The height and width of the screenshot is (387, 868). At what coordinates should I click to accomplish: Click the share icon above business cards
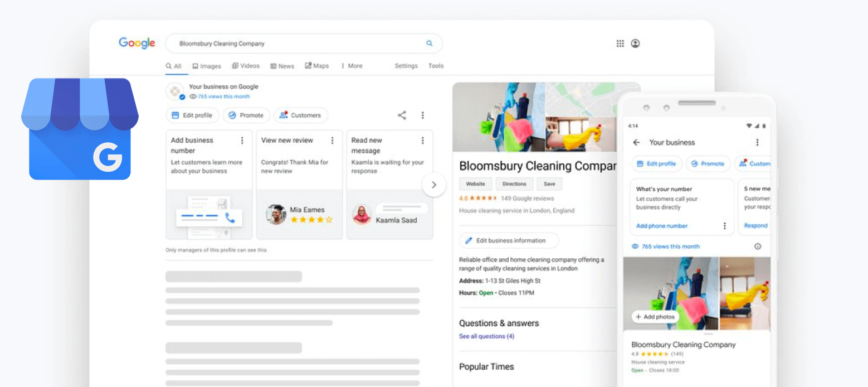pos(402,115)
